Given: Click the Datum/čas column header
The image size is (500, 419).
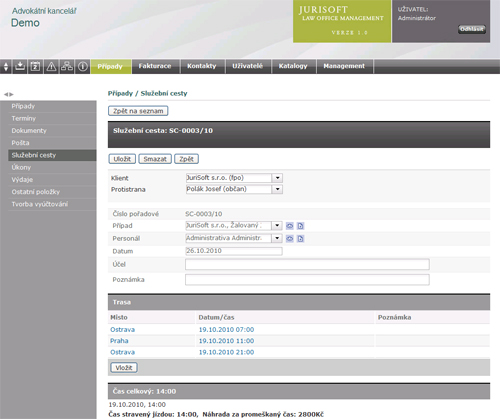Looking at the screenshot, I should pyautogui.click(x=216, y=317).
